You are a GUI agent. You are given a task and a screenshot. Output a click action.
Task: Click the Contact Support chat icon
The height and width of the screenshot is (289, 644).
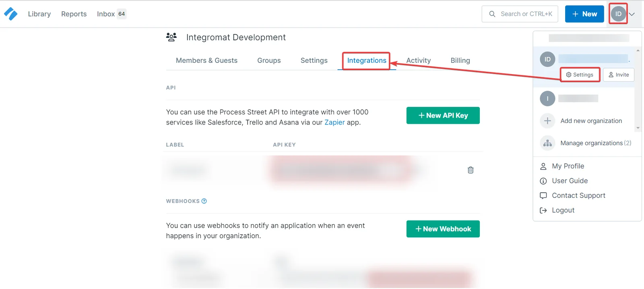543,195
